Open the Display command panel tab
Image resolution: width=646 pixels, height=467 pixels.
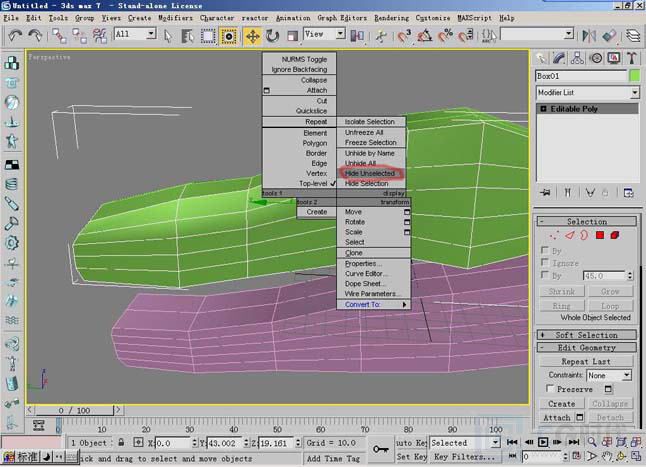coord(614,58)
